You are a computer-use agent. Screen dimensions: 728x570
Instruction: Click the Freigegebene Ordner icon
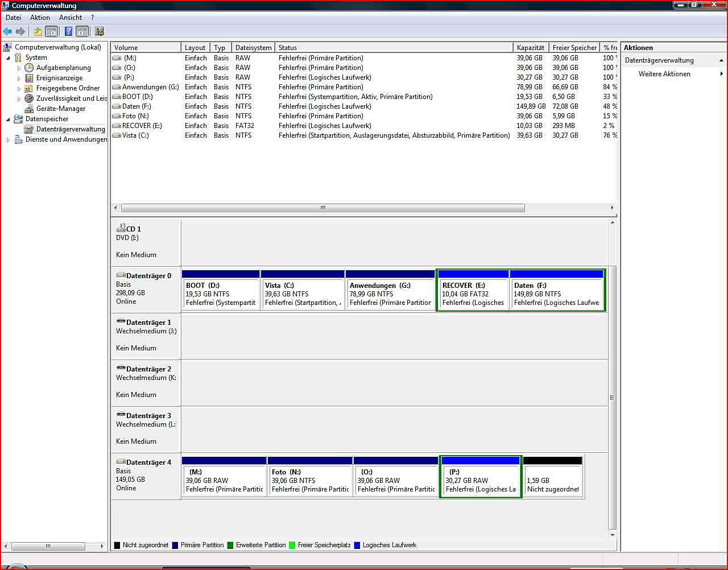click(x=29, y=88)
